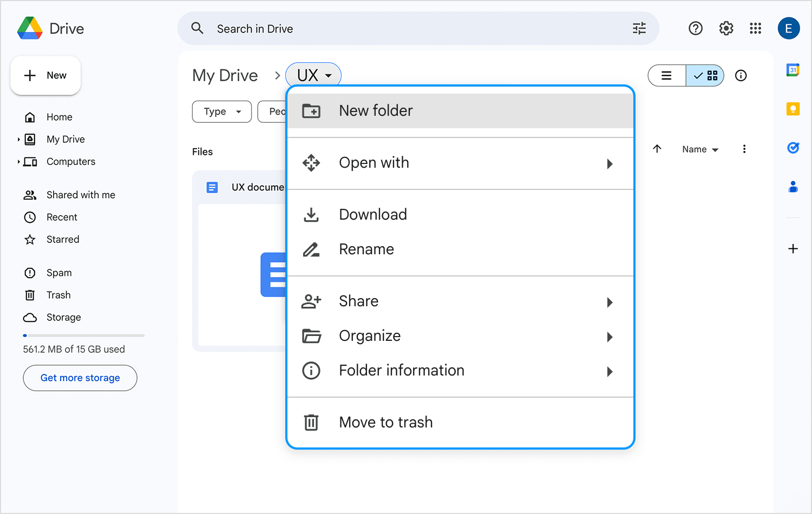812x514 pixels.
Task: Open the Settings gear icon
Action: [x=726, y=28]
